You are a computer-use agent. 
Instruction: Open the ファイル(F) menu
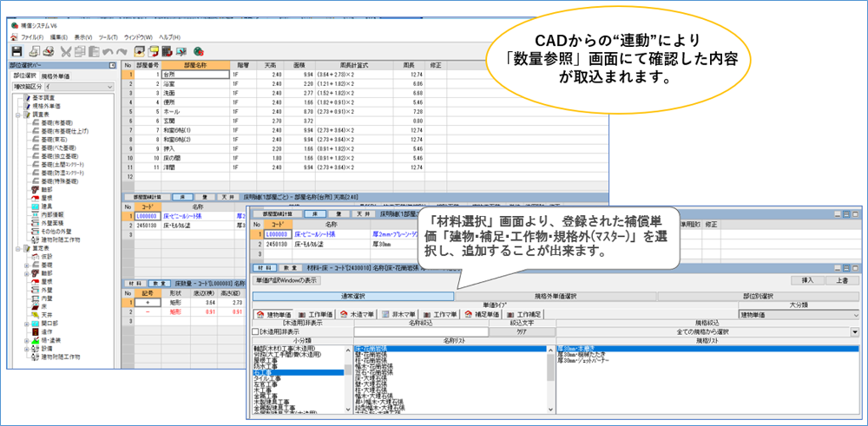click(32, 38)
